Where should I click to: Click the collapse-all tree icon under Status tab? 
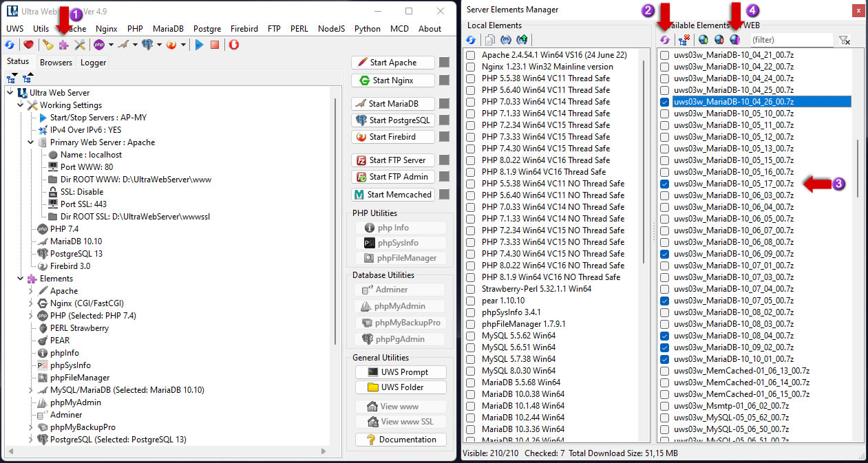[x=28, y=79]
